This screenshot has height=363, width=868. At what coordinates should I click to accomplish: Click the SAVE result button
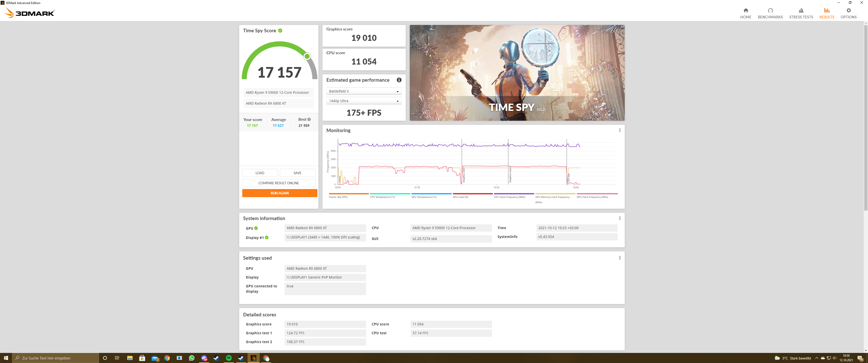pos(297,173)
